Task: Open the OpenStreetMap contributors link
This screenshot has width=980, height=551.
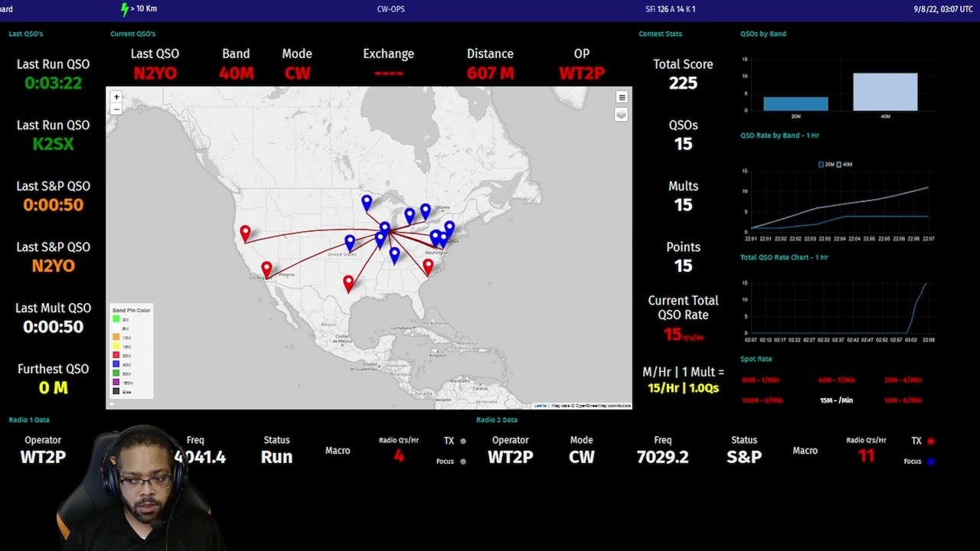Action: tap(603, 406)
